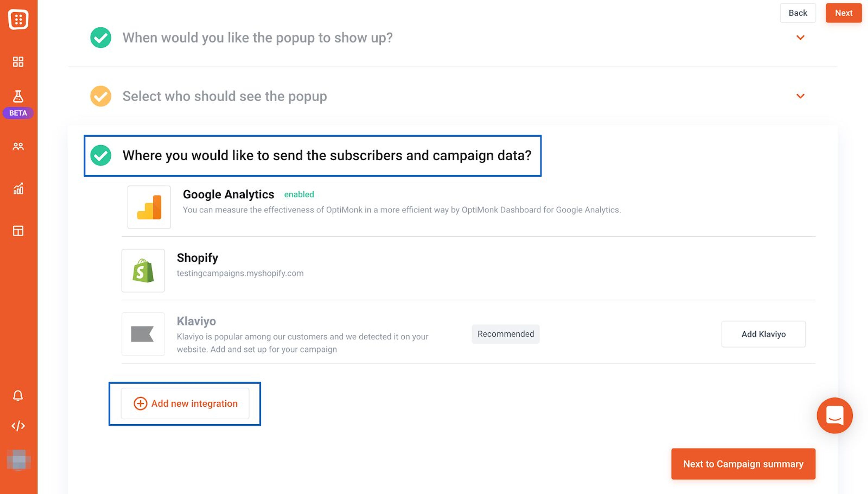Viewport: 868px width, 494px height.
Task: Click the Recommended label next to Klaviyo
Action: coord(505,334)
